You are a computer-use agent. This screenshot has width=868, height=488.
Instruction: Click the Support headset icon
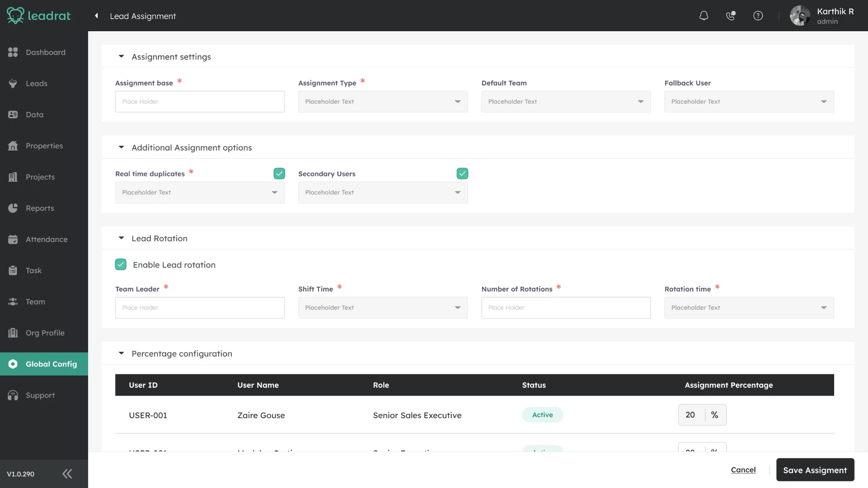13,395
